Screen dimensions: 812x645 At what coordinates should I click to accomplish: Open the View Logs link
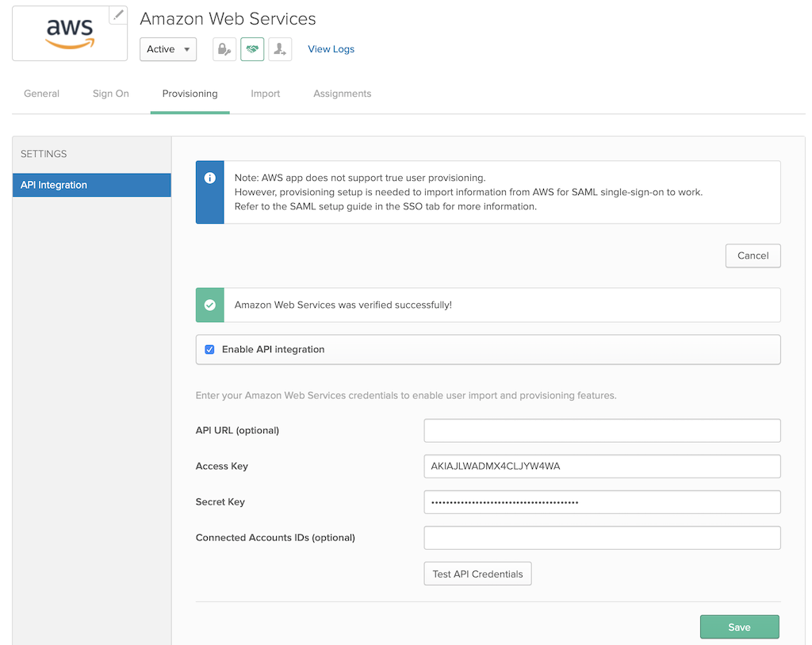point(331,49)
